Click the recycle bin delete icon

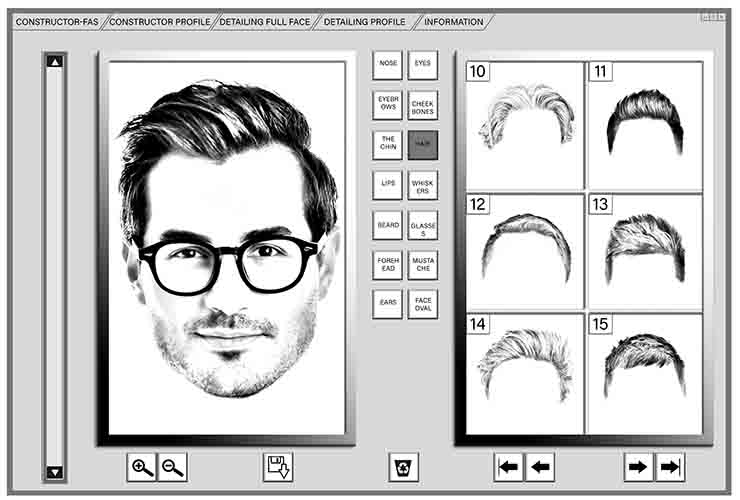404,467
